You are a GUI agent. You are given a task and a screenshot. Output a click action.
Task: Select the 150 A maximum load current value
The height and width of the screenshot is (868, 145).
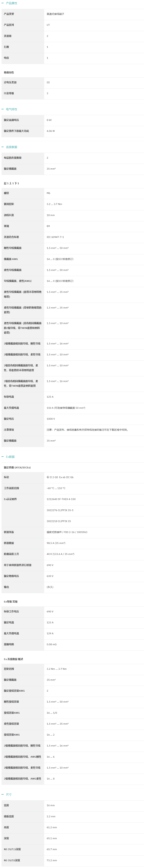pos(66,408)
